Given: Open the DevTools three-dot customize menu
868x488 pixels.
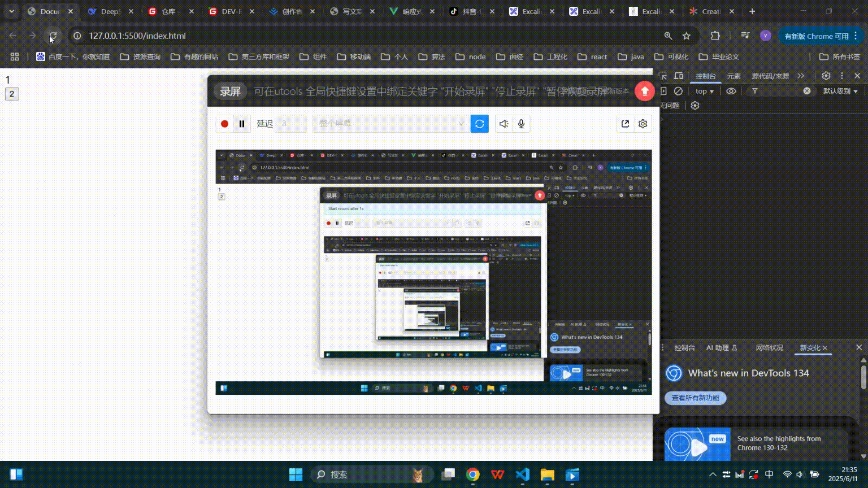Looking at the screenshot, I should tap(842, 75).
